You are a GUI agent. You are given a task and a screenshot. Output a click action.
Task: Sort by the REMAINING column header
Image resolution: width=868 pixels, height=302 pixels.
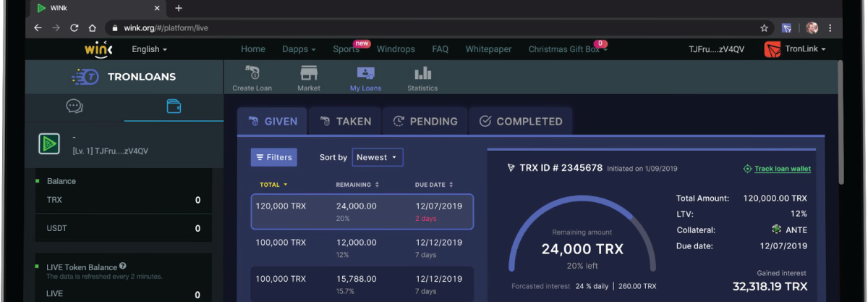[x=357, y=185]
